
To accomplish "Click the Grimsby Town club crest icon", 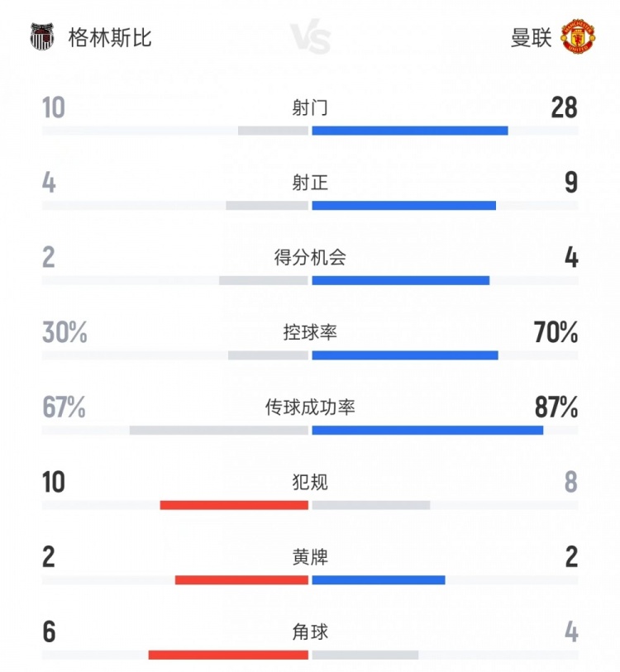I will click(42, 37).
